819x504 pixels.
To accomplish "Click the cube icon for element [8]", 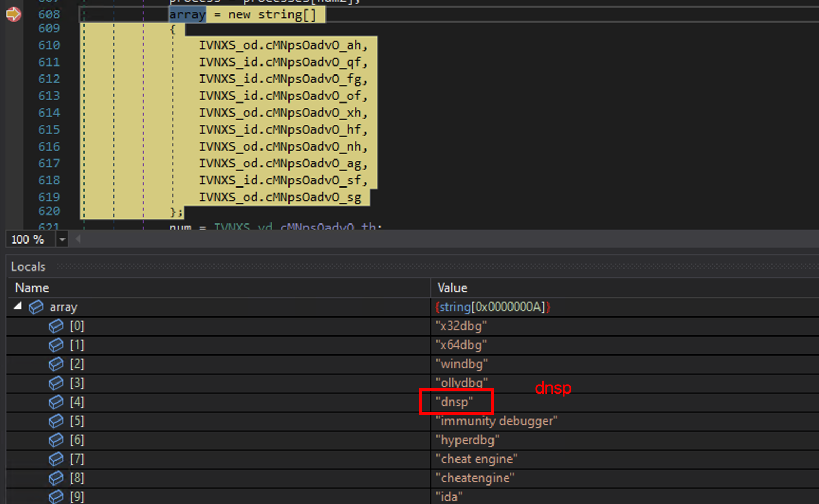I will pos(56,478).
